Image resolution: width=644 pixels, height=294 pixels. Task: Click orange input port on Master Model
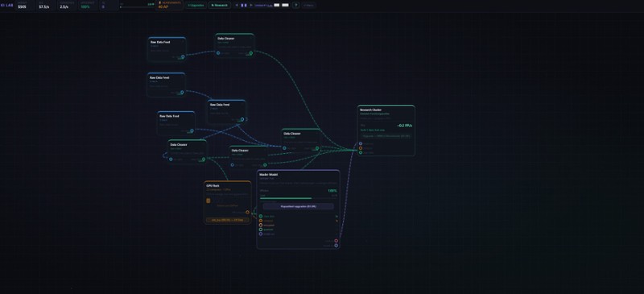point(261,221)
